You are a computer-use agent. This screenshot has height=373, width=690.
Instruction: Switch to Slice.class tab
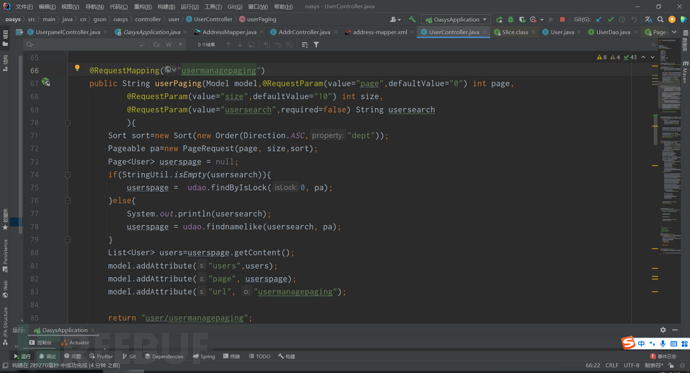(515, 32)
